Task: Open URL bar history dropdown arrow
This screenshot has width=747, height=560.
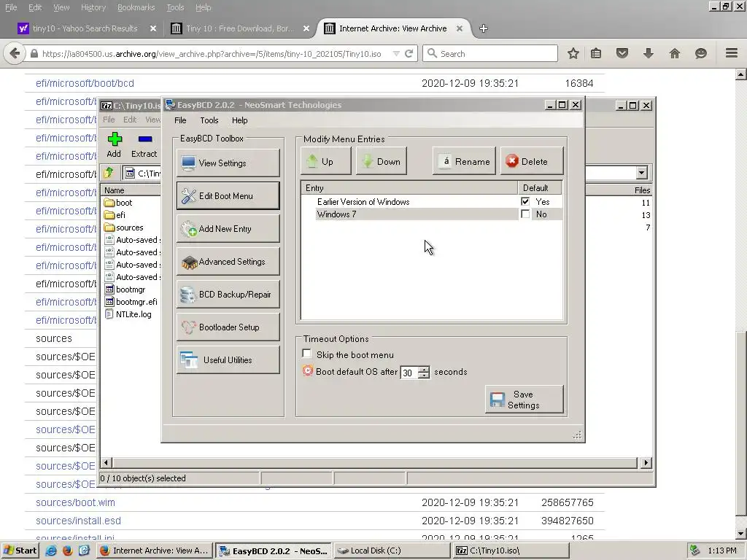Action: 396,54
